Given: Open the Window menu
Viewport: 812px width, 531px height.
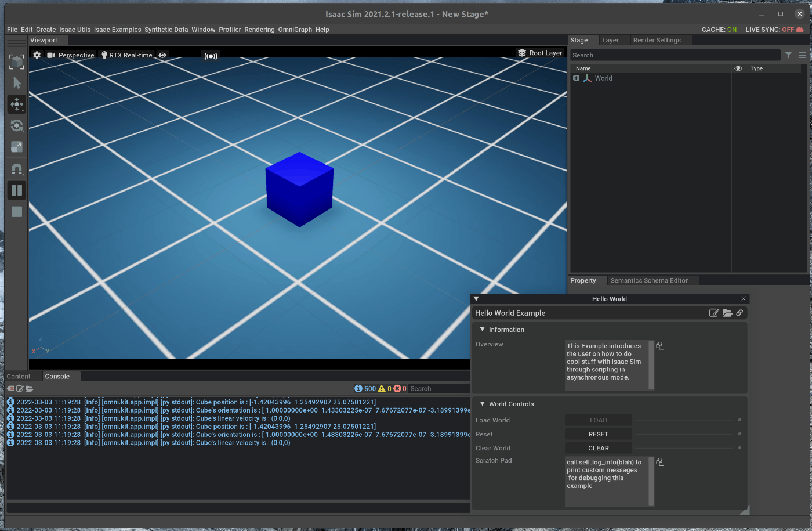Looking at the screenshot, I should pyautogui.click(x=204, y=30).
